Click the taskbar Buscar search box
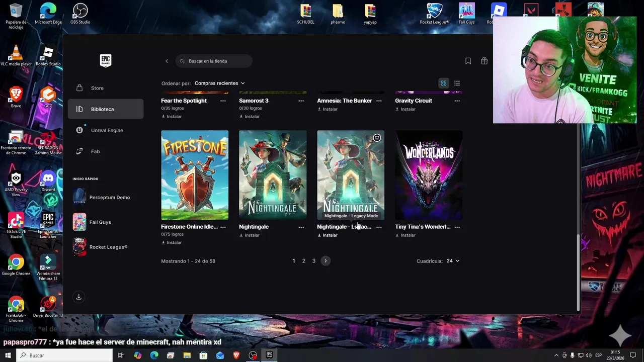This screenshot has width=644, height=362. (x=64, y=355)
